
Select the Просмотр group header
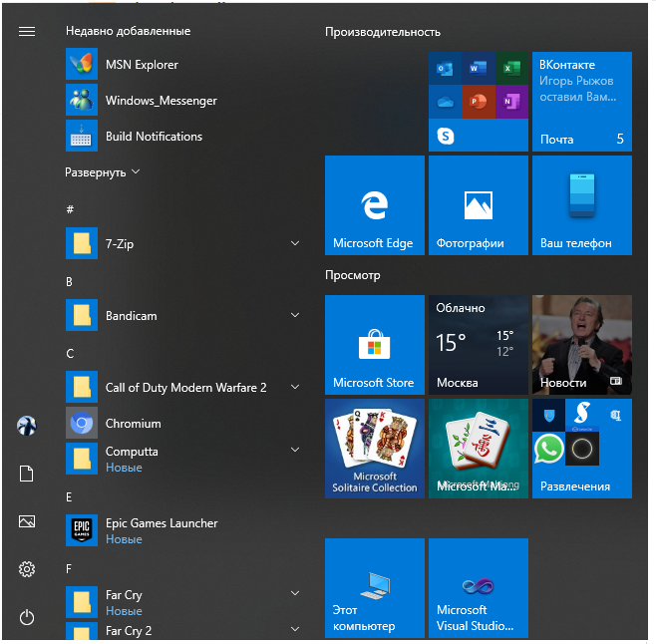point(353,275)
